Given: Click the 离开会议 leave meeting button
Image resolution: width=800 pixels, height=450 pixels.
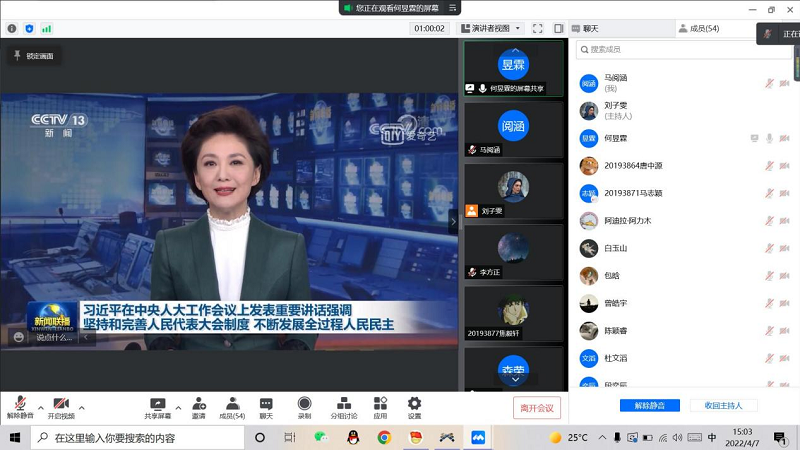Looking at the screenshot, I should point(537,408).
